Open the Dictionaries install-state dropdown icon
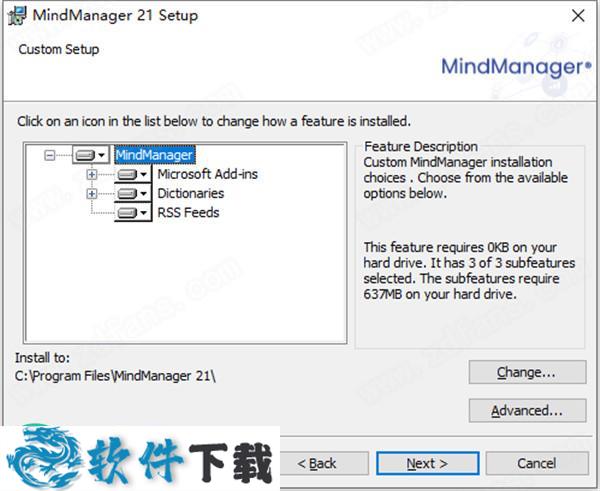The width and height of the screenshot is (600, 491). 133,193
